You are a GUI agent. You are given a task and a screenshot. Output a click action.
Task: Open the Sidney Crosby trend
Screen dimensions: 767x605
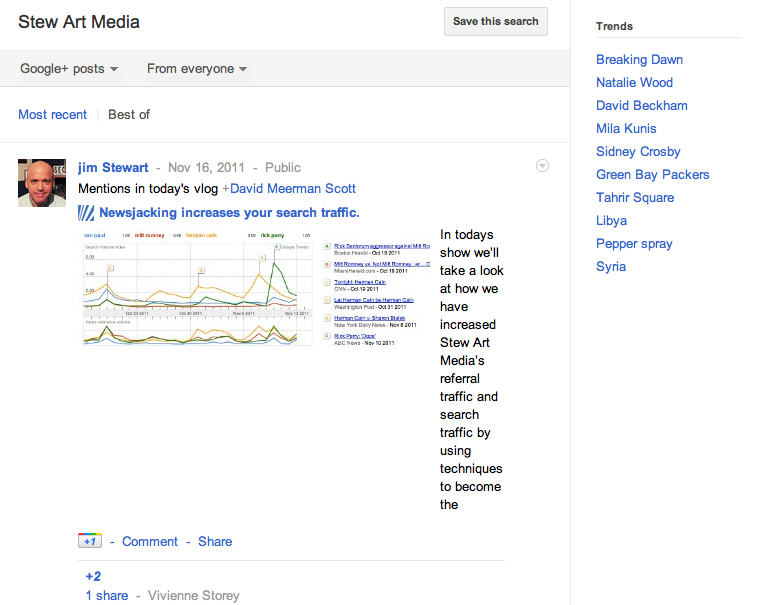638,152
